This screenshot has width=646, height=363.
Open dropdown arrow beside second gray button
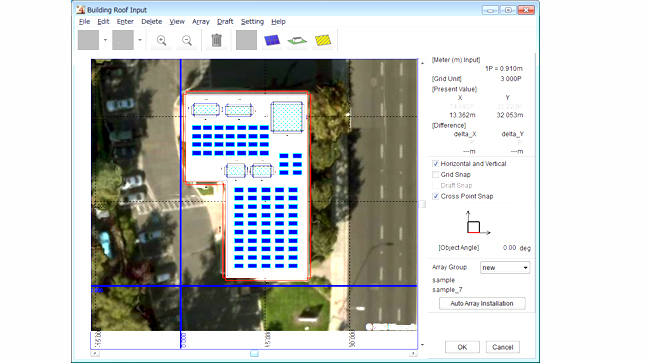coord(140,40)
